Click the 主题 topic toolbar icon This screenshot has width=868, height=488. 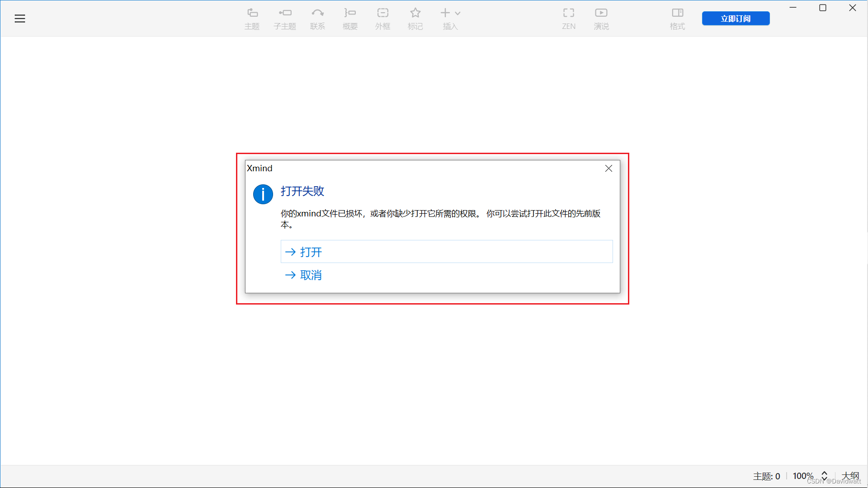coord(252,19)
